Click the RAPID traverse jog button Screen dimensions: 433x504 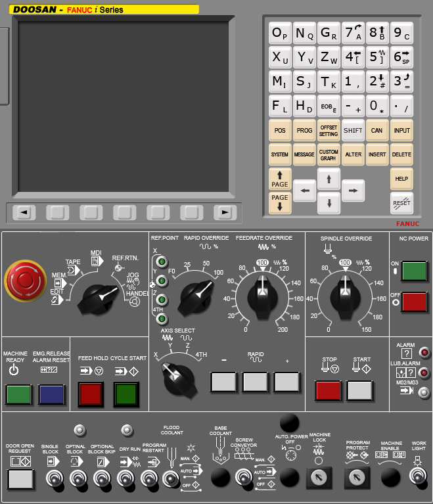(256, 382)
